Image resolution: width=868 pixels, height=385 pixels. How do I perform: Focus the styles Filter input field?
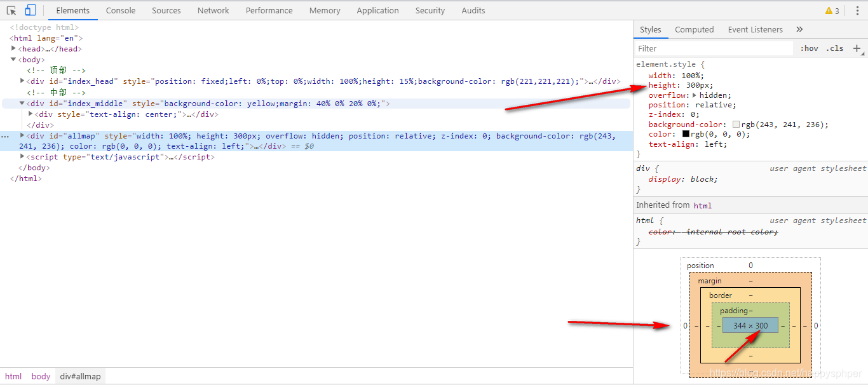714,48
